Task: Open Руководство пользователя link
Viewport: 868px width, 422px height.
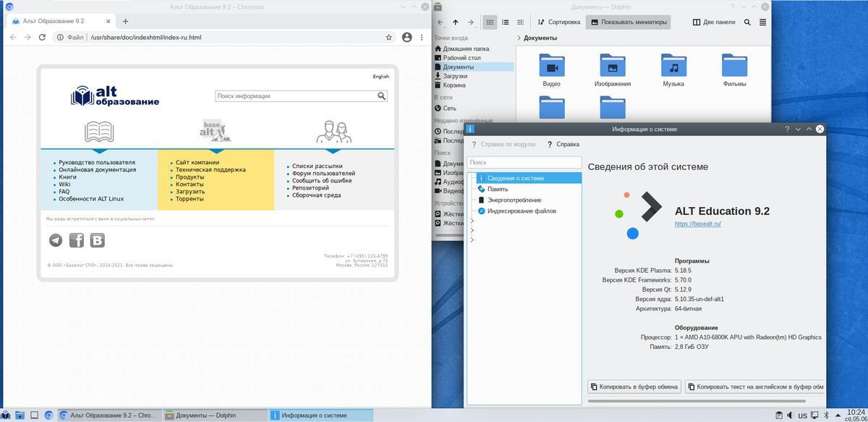Action: (x=97, y=162)
